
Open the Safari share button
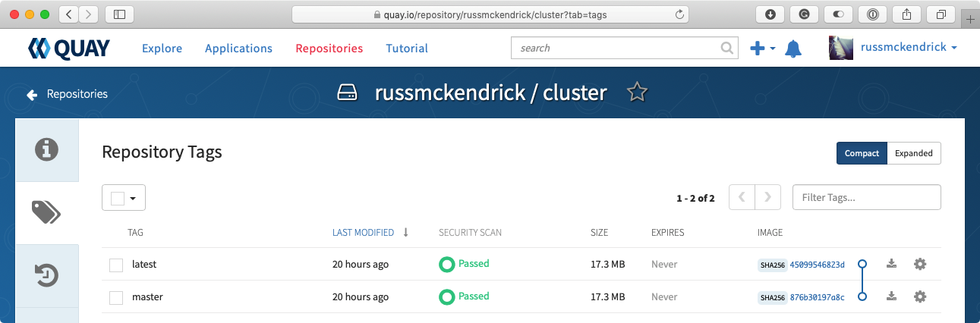click(x=906, y=14)
